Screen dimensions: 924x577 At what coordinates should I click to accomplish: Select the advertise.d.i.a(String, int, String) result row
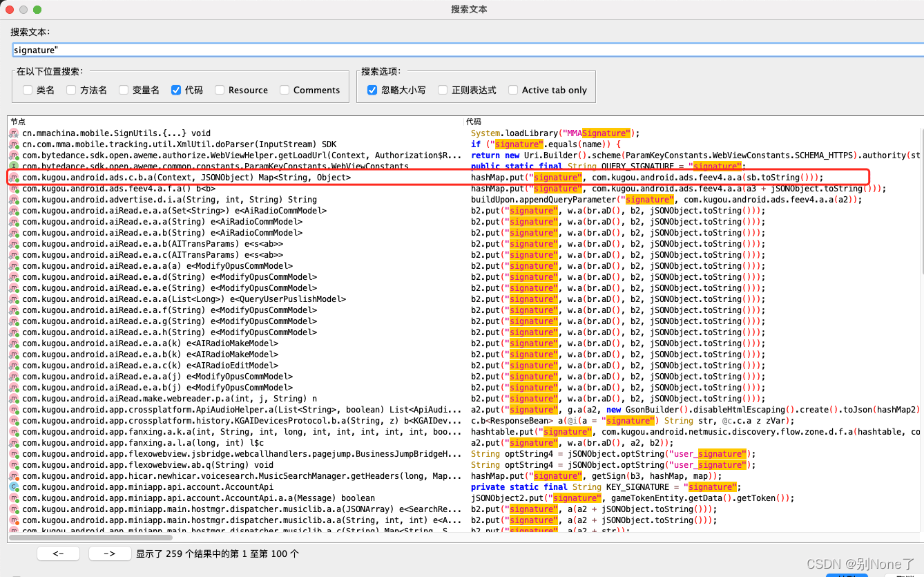[160, 200]
